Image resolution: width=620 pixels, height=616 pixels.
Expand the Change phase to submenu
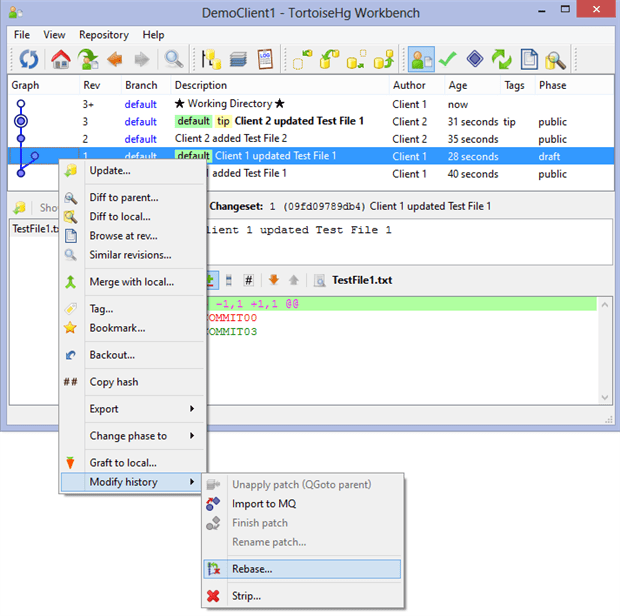(133, 436)
